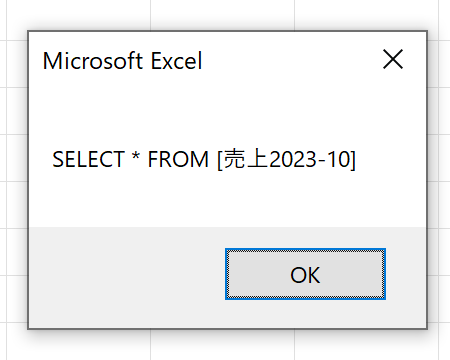Click the blank white area above the message
This screenshot has height=360, width=450.
pos(227,110)
